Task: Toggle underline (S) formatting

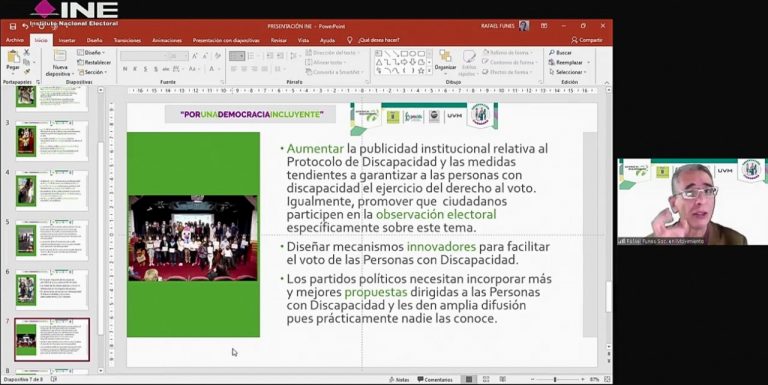Action: [145, 69]
